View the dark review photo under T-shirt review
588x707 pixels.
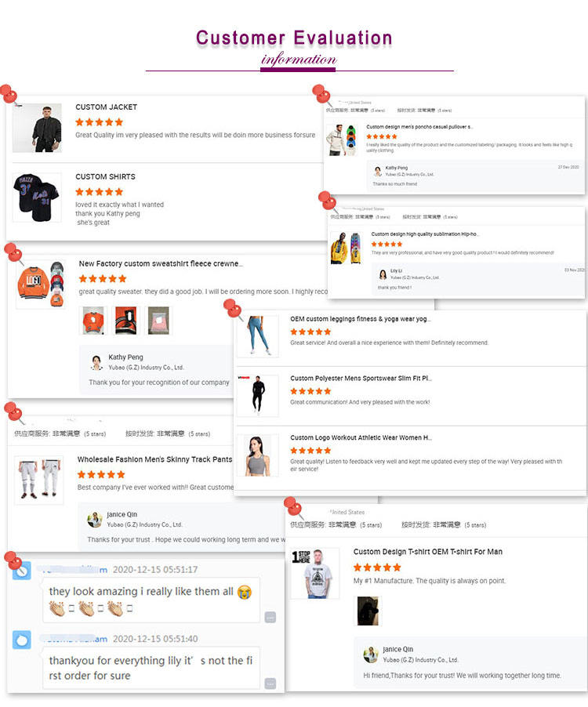[x=368, y=611]
